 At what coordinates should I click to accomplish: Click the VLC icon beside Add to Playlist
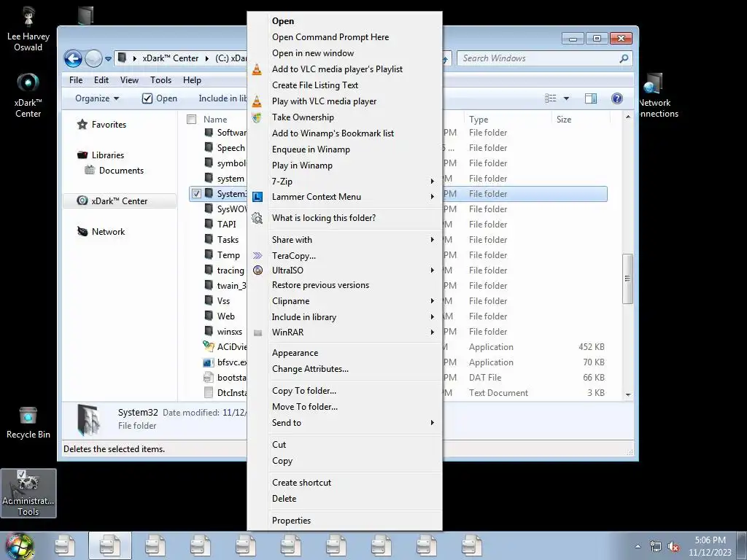click(x=257, y=69)
